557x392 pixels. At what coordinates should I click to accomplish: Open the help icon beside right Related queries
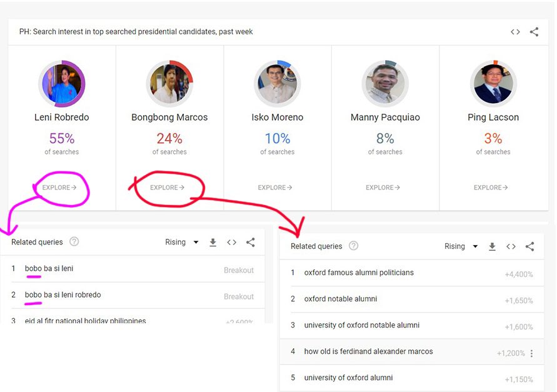[x=353, y=246]
